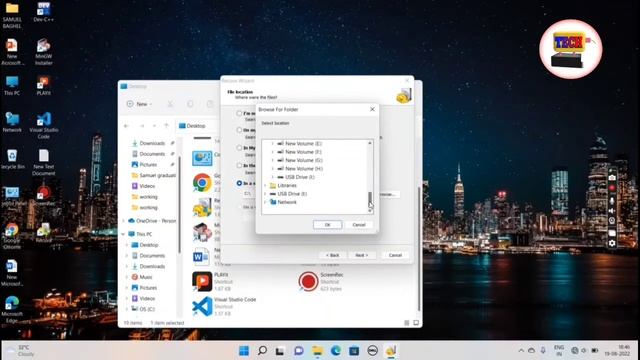Image resolution: width=640 pixels, height=360 pixels.
Task: Open File Explorer from the taskbar
Action: click(x=317, y=351)
